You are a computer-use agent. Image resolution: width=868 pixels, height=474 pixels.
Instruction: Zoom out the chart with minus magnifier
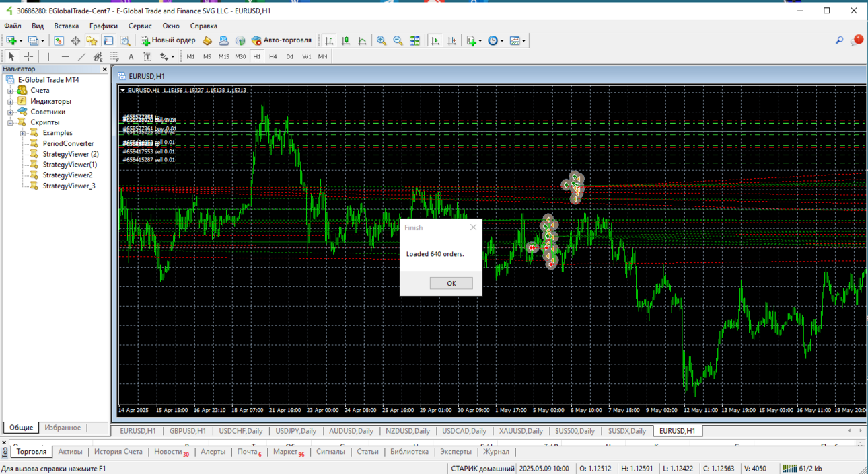(398, 40)
